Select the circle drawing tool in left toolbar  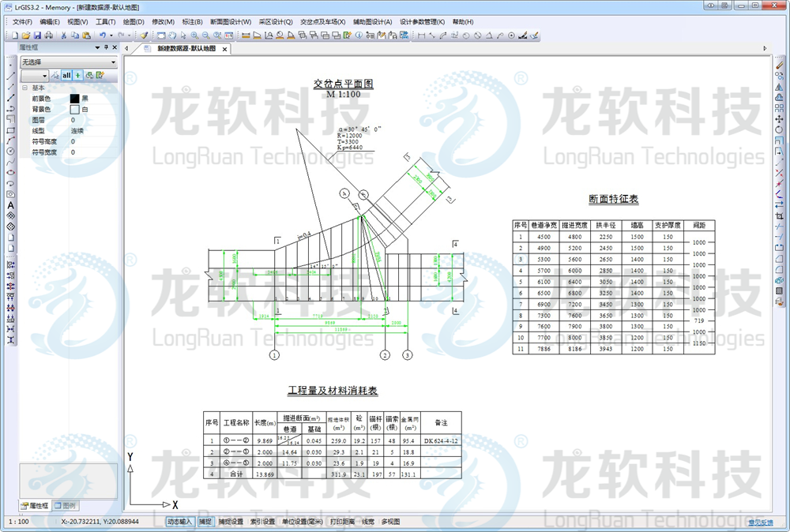tap(11, 151)
